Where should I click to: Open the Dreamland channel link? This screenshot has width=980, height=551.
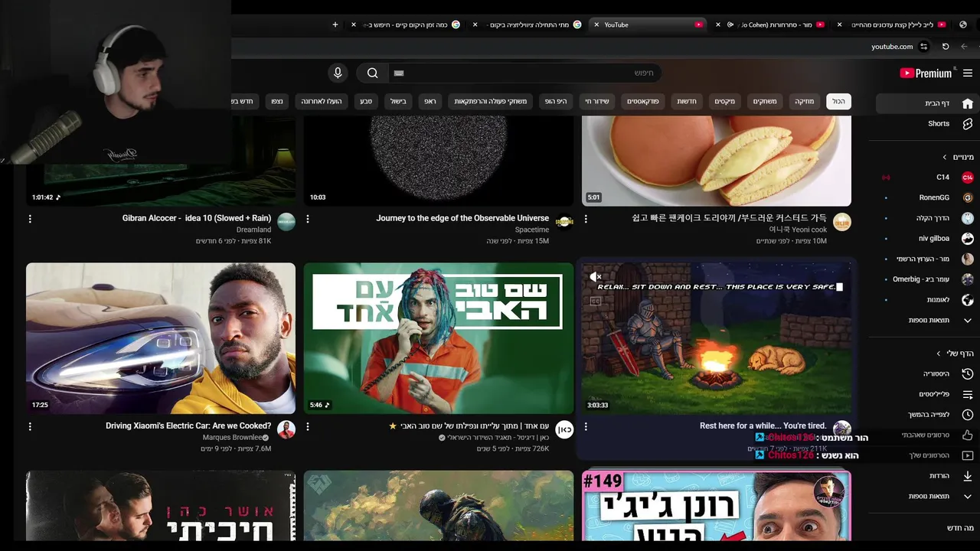pyautogui.click(x=253, y=230)
